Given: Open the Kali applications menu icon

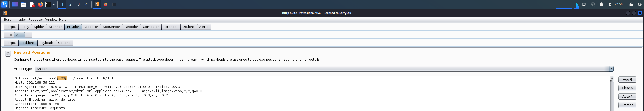Looking at the screenshot, I should [x=5, y=4].
